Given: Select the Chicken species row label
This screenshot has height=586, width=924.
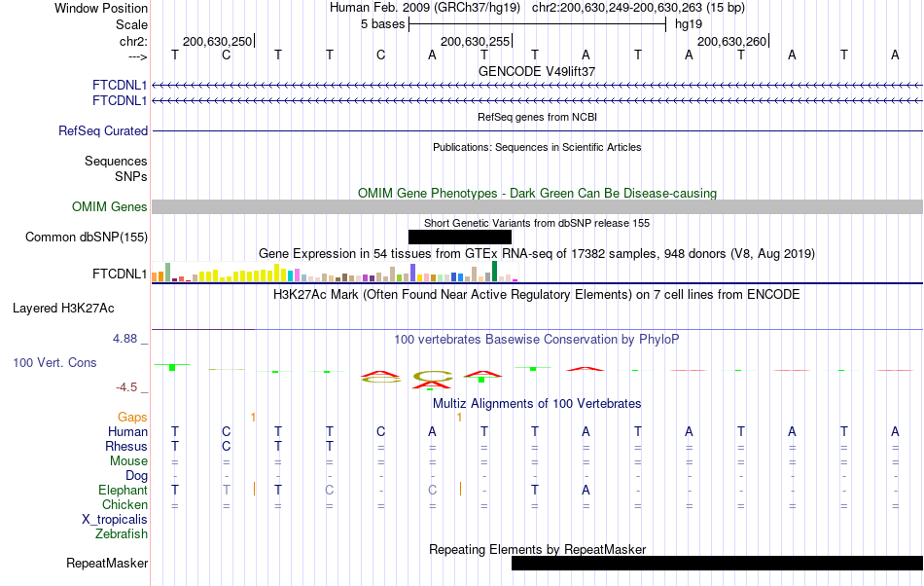Looking at the screenshot, I should click(124, 504).
